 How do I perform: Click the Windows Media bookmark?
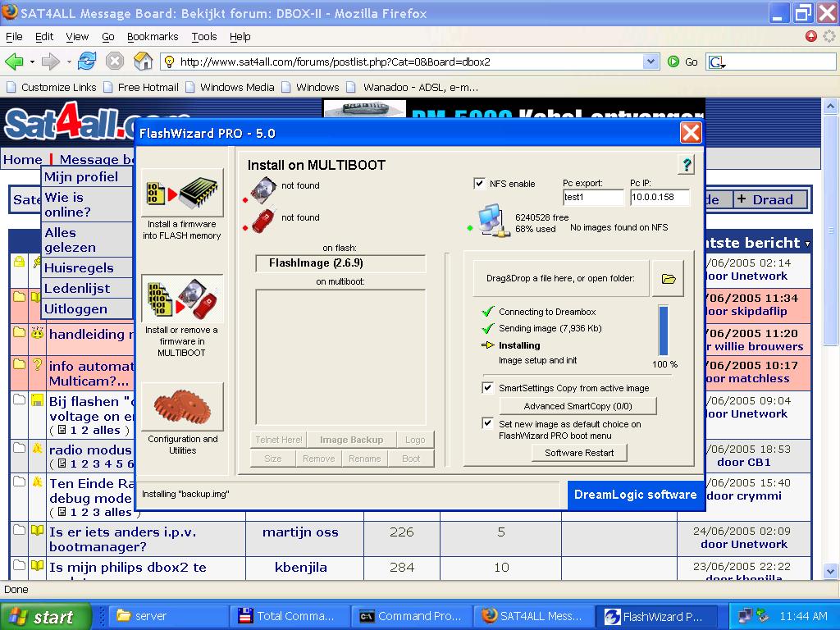click(231, 87)
